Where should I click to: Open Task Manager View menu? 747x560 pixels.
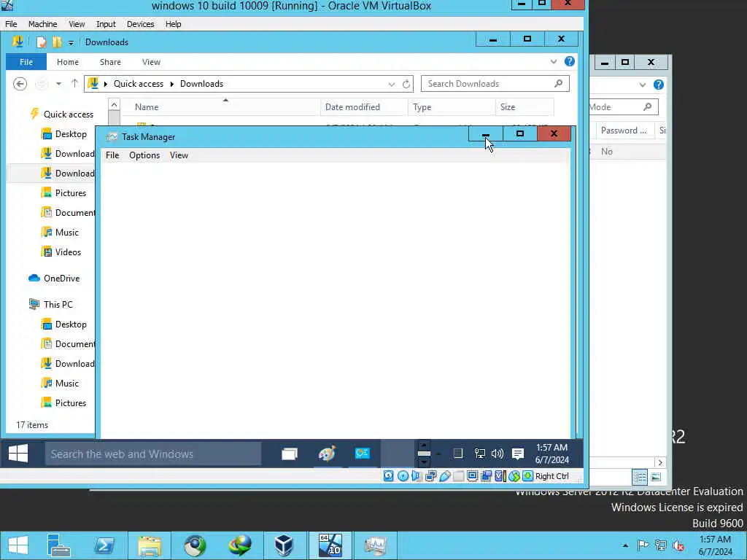pyautogui.click(x=179, y=155)
